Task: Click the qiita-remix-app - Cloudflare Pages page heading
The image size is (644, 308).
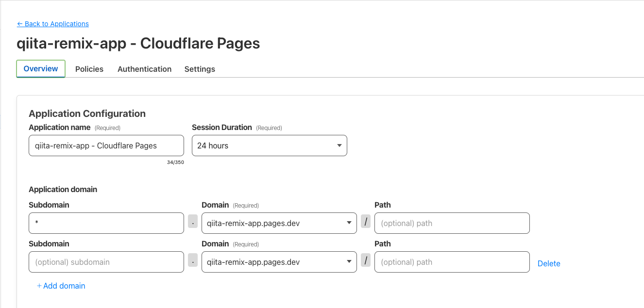Action: (138, 44)
